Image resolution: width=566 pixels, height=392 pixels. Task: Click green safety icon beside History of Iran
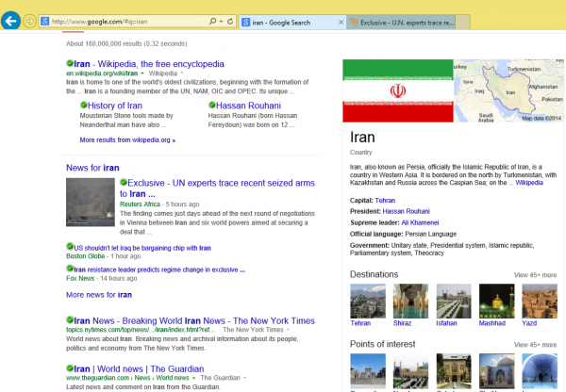pyautogui.click(x=83, y=105)
